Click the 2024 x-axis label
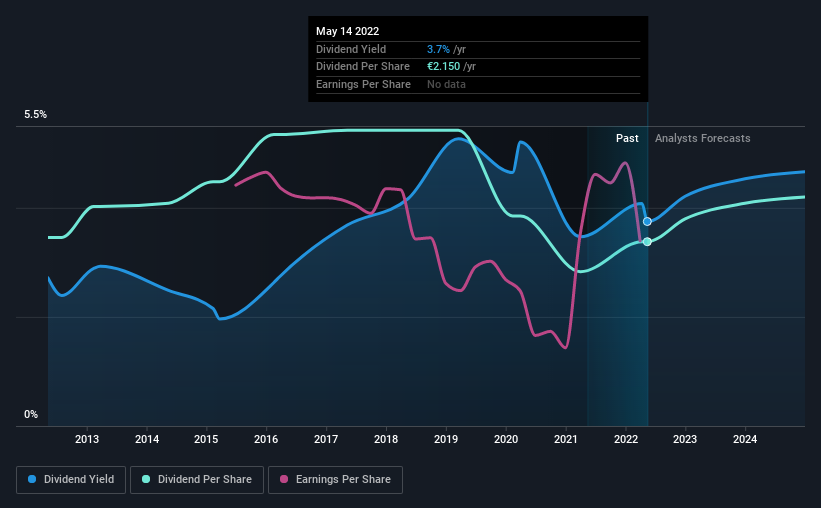 point(745,439)
